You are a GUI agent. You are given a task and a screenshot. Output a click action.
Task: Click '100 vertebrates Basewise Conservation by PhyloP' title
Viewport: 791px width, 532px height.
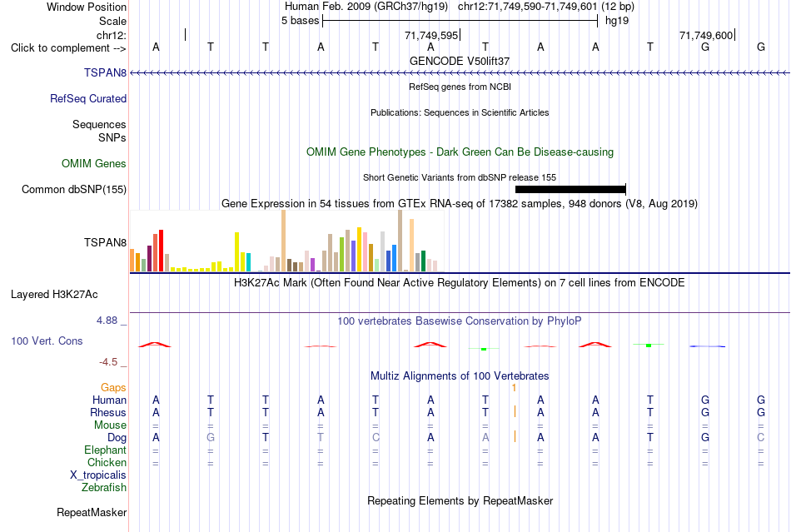tap(460, 321)
